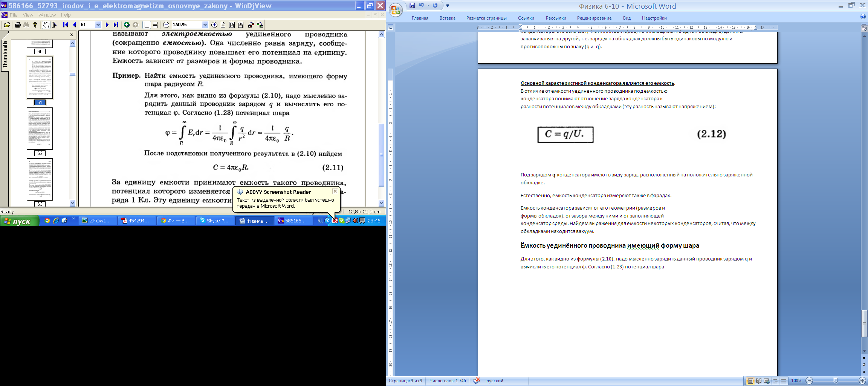Click the Open file icon in WinDjView
Screen dimensions: 868x386
7,25
